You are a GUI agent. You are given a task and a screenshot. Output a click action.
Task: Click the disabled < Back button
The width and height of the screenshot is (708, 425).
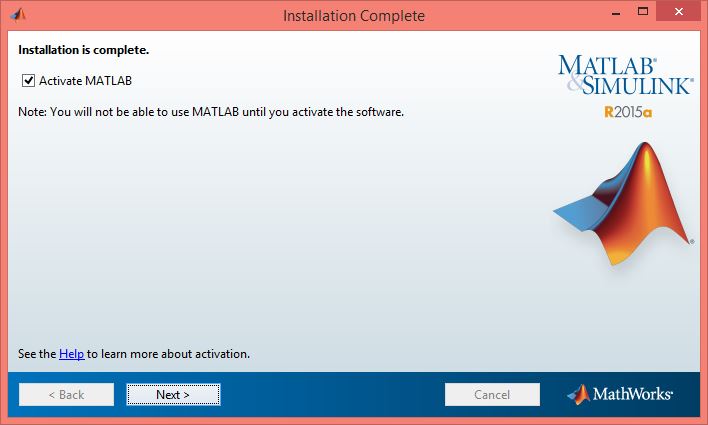point(66,394)
